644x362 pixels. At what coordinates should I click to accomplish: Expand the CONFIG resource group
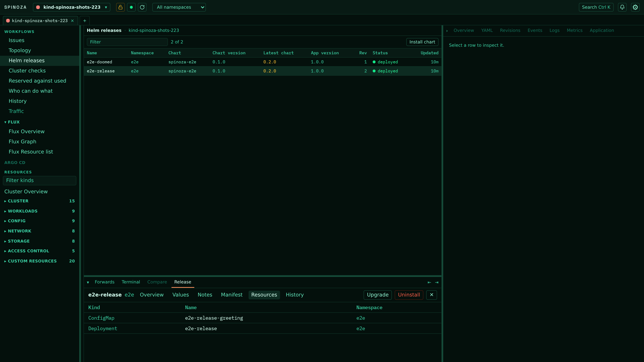point(39,221)
